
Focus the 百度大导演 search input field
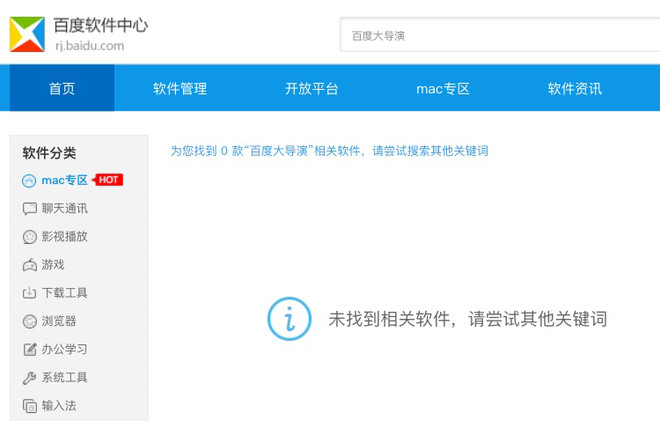click(x=500, y=35)
